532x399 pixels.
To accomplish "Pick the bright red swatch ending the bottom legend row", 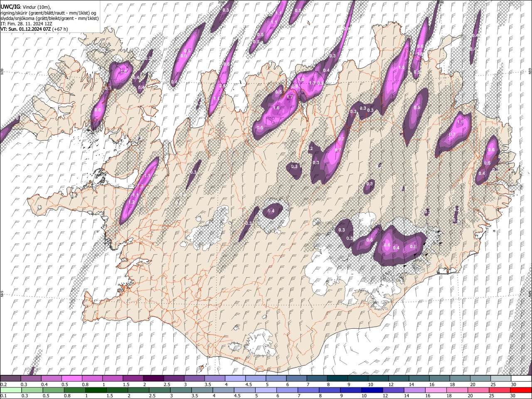I will pos(521,390).
